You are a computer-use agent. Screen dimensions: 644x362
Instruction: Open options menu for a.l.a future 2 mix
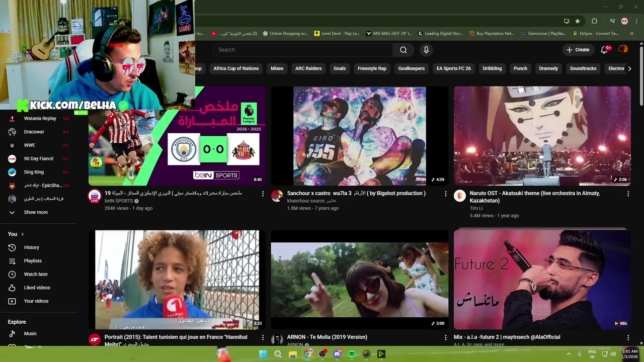click(x=628, y=337)
